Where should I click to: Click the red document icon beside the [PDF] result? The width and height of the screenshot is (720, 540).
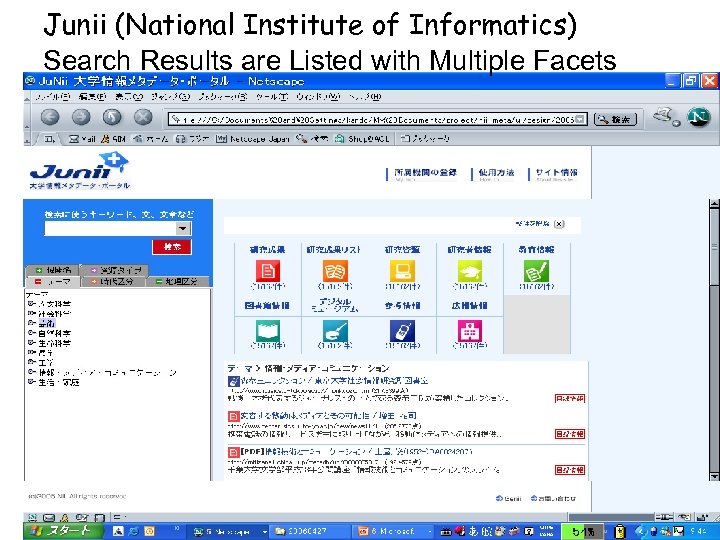pos(233,452)
